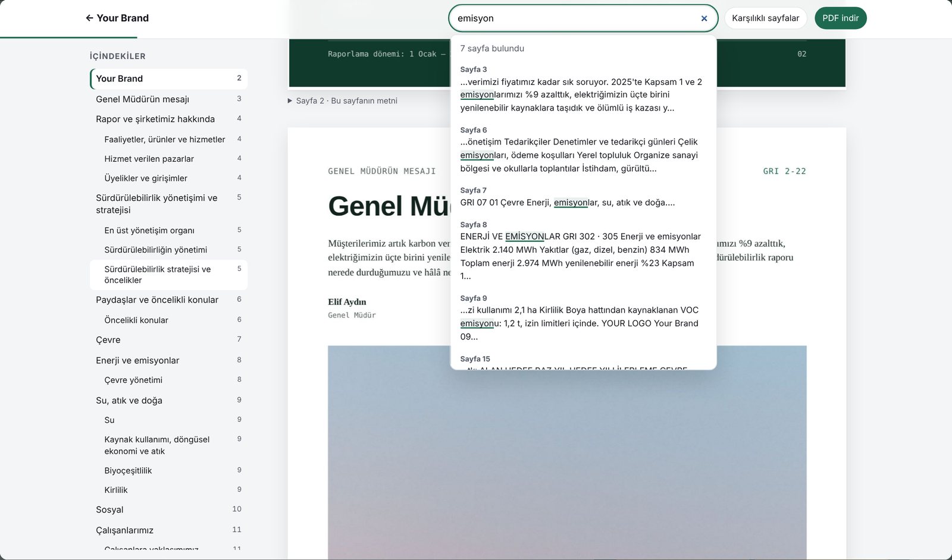Download the report with PDF indir

(x=840, y=18)
